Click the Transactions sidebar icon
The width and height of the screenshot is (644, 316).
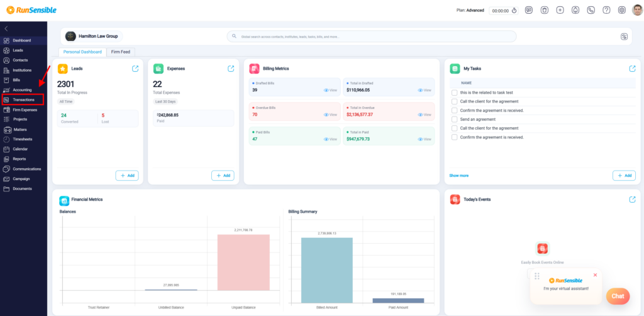pyautogui.click(x=6, y=100)
